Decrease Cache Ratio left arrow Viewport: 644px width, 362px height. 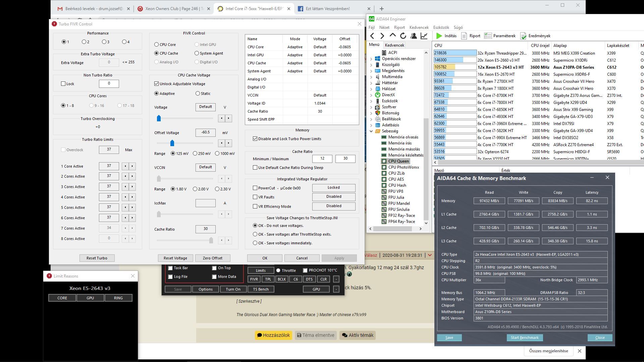(x=222, y=240)
